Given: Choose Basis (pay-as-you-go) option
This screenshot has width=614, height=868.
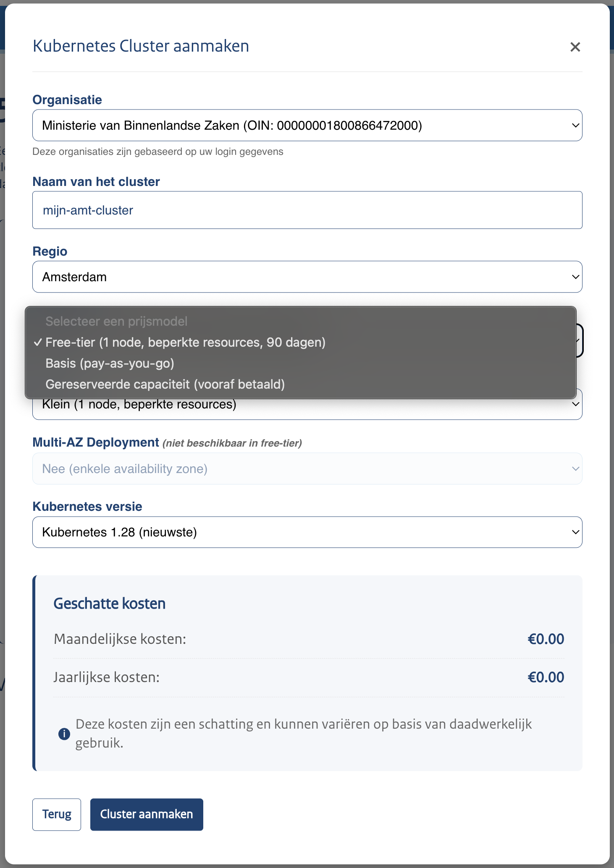Looking at the screenshot, I should (x=110, y=363).
